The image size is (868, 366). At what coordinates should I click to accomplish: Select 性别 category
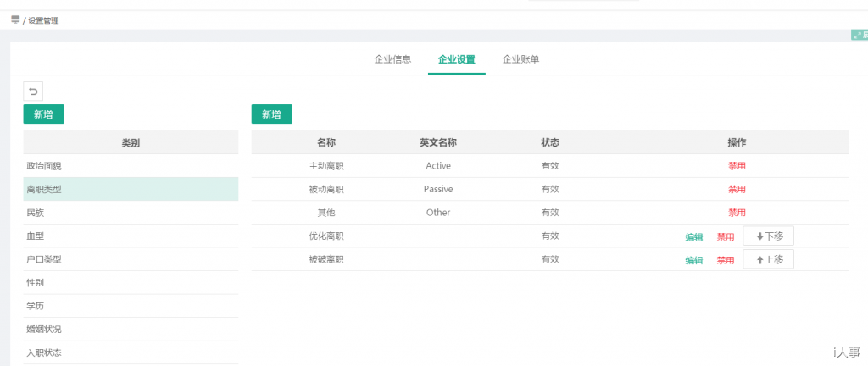pyautogui.click(x=131, y=282)
